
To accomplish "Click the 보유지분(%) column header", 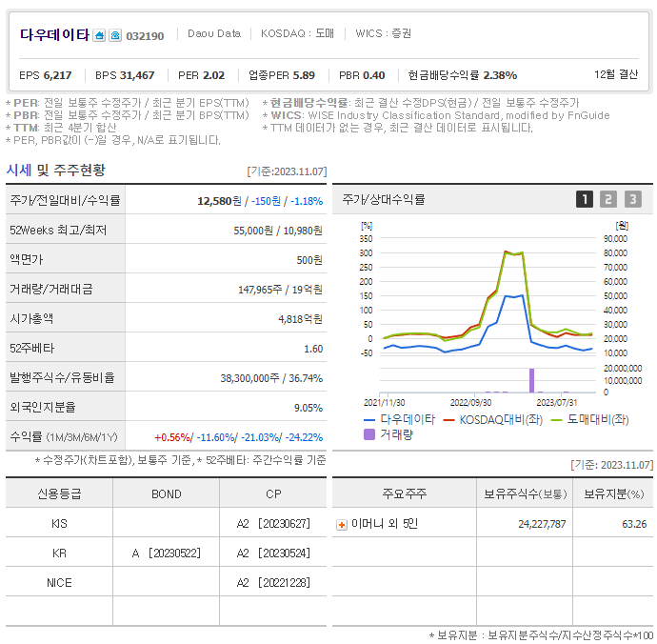I will [613, 493].
